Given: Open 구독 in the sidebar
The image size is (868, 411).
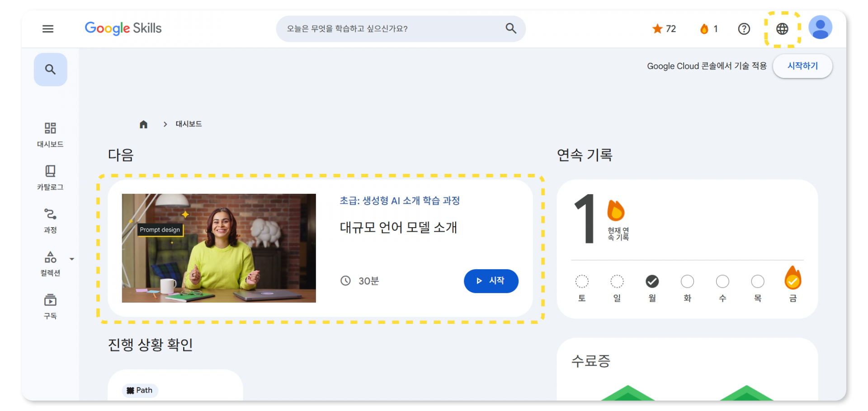Looking at the screenshot, I should pyautogui.click(x=50, y=306).
